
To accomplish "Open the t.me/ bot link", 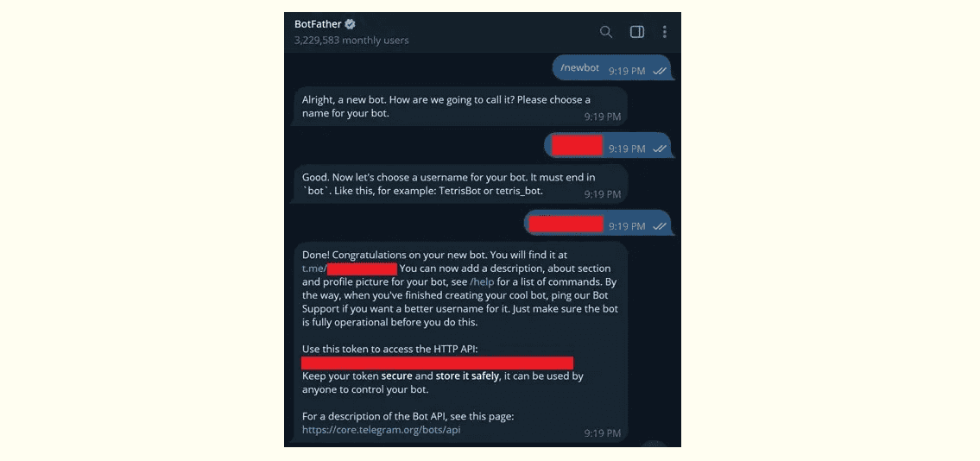I will coord(350,268).
